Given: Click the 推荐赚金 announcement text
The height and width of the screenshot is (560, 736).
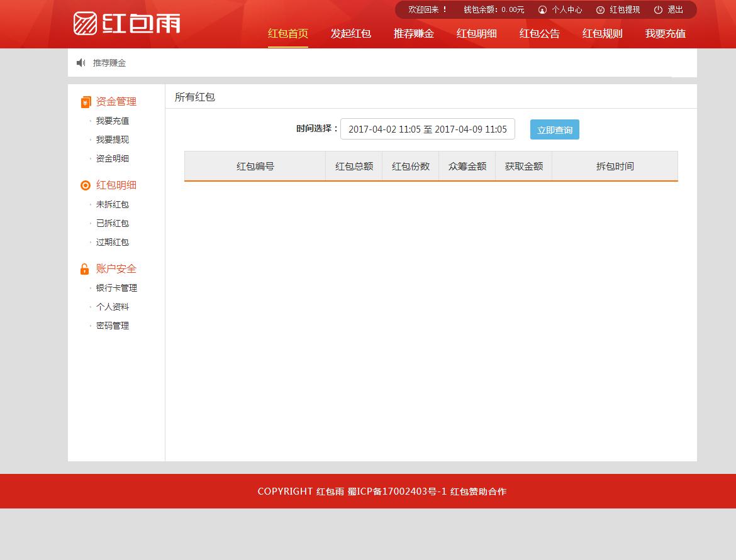Looking at the screenshot, I should point(109,63).
